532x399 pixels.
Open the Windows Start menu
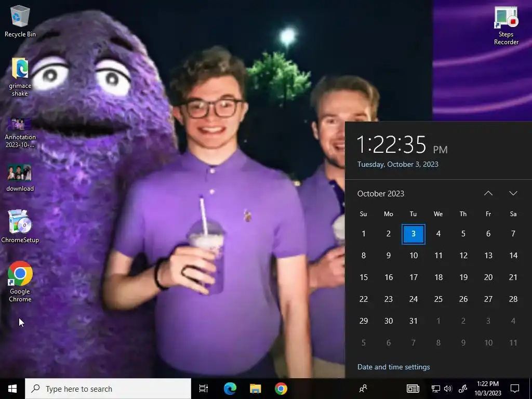tap(12, 389)
